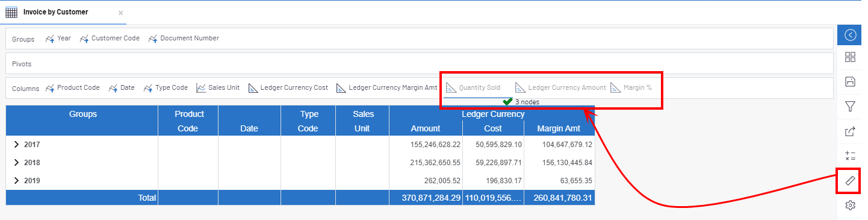Click the Product Code table header
The width and height of the screenshot is (868, 220).
[x=189, y=121]
